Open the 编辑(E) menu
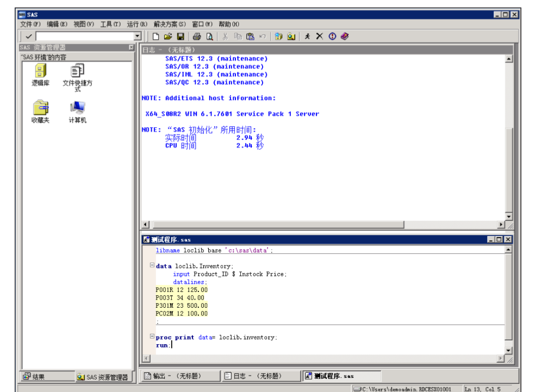548x392 pixels. tap(57, 24)
